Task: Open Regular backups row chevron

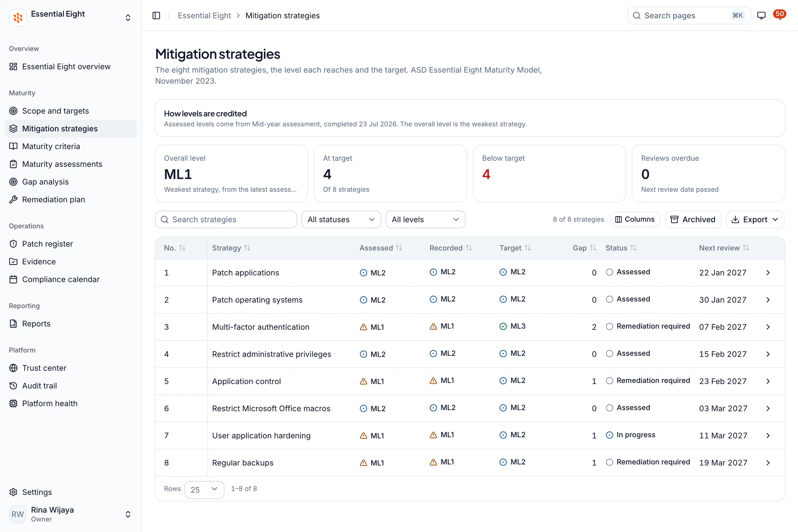Action: [x=768, y=463]
